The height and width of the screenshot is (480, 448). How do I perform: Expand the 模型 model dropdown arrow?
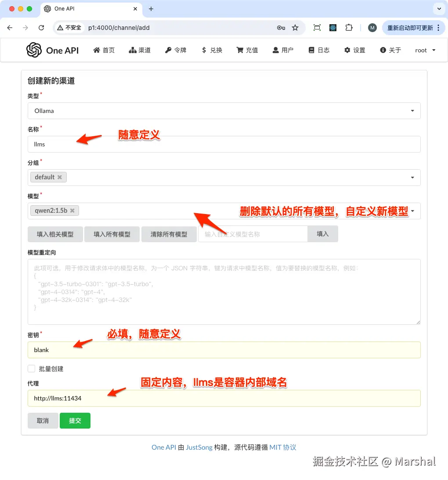(413, 211)
